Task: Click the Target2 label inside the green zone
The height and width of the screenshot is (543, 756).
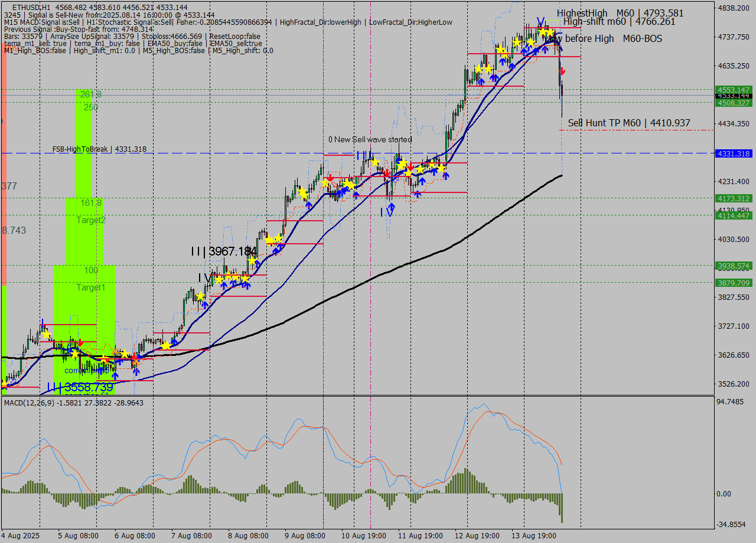Action: pyautogui.click(x=92, y=220)
